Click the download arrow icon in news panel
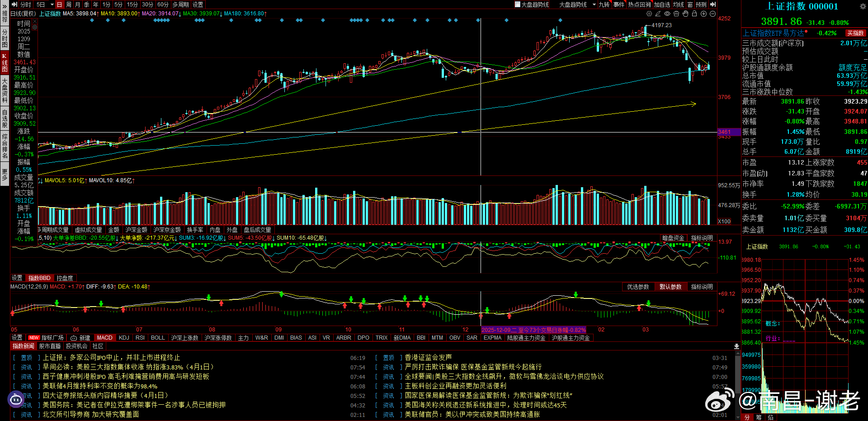This screenshot has height=421, width=868. [736, 346]
